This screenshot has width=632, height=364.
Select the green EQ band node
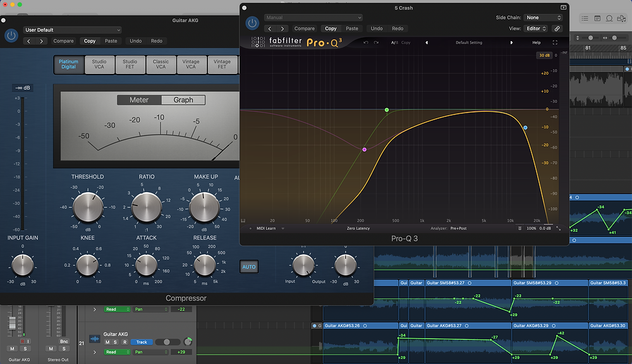tap(387, 110)
